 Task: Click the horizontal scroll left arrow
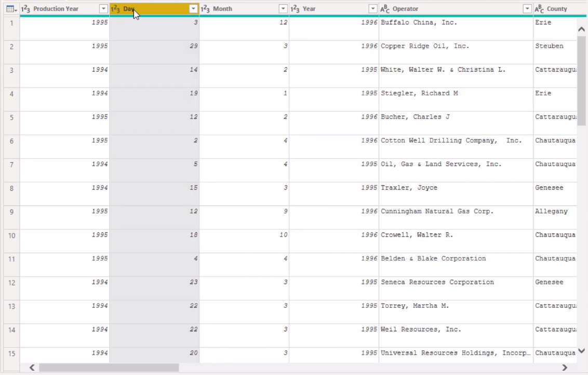click(x=32, y=368)
